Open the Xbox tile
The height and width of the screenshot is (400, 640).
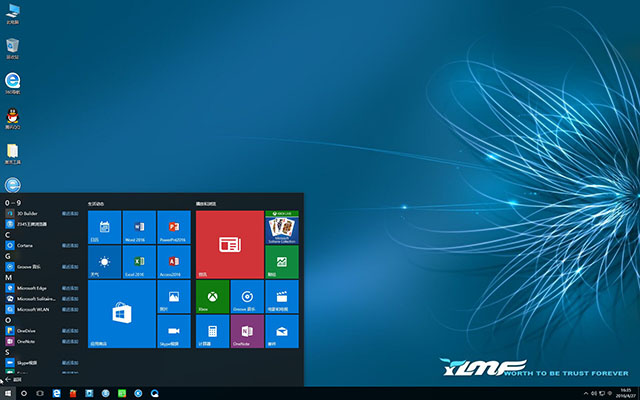point(212,297)
